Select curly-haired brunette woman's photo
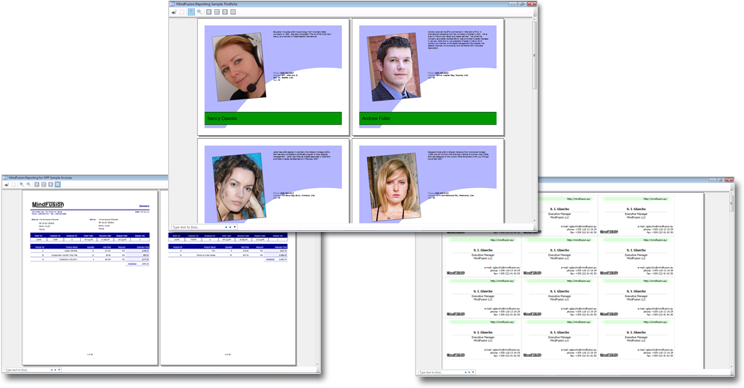Screen dimensions: 744x388 (239, 187)
